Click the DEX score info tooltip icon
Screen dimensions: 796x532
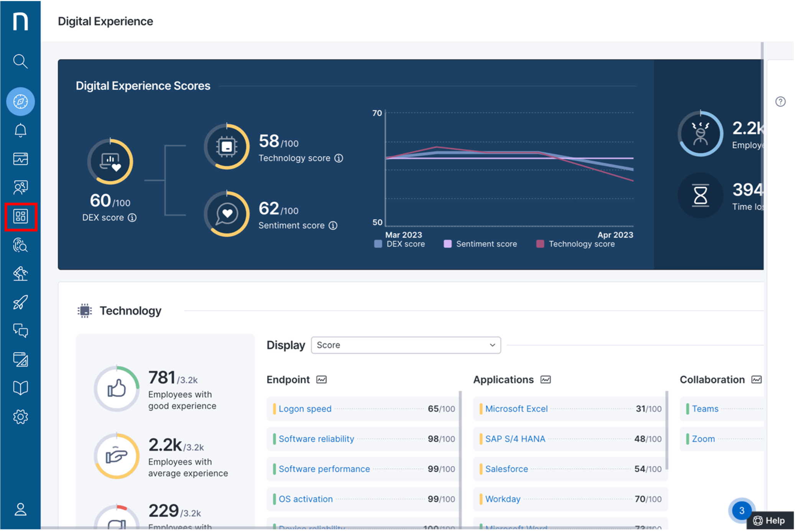point(132,217)
